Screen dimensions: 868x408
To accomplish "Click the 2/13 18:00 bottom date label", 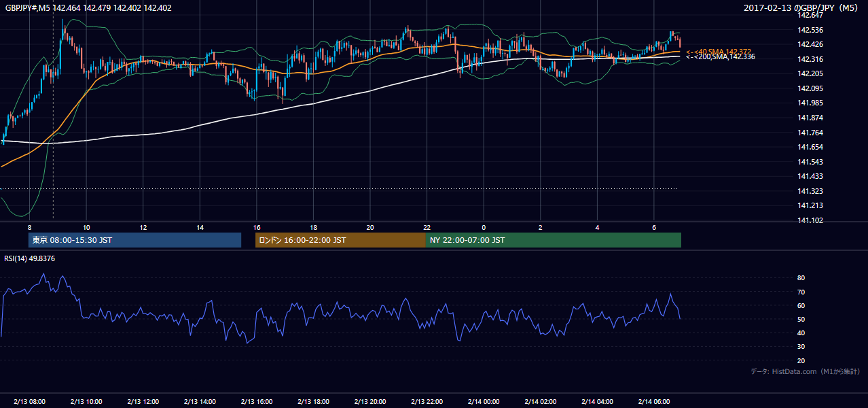I will [313, 402].
